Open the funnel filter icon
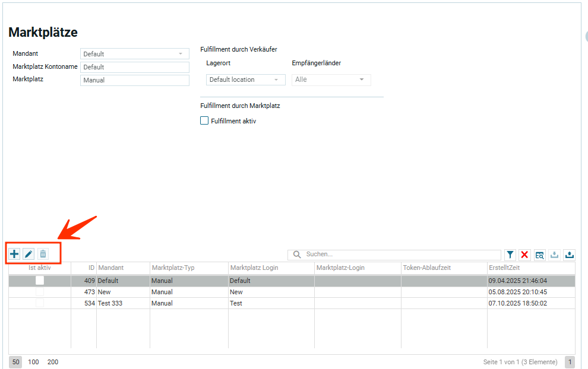588x369 pixels. pyautogui.click(x=510, y=255)
